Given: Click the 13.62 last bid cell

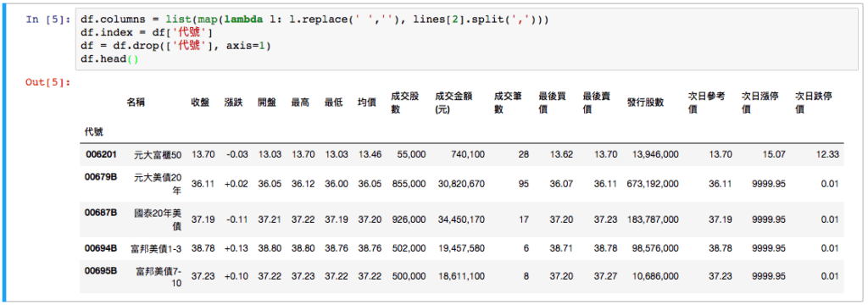Looking at the screenshot, I should (561, 155).
